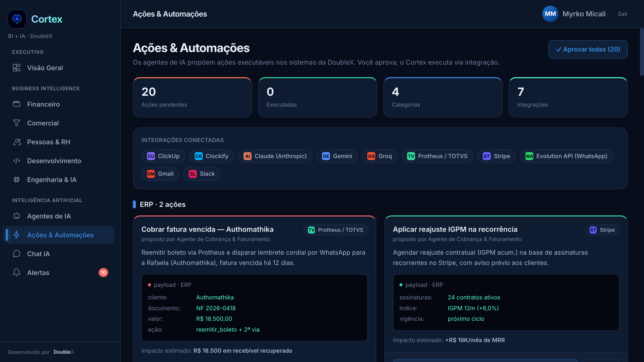Click the AI Claude integration icon

click(x=248, y=156)
